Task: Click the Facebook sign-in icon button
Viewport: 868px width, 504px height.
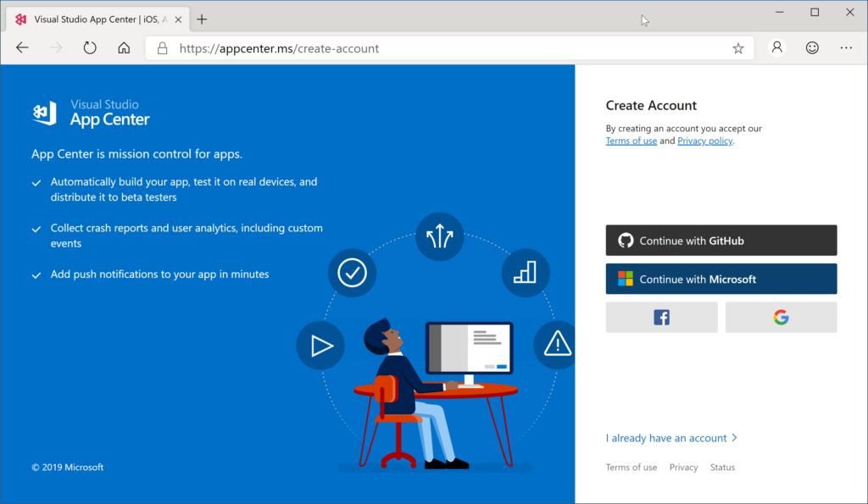Action: pyautogui.click(x=661, y=318)
